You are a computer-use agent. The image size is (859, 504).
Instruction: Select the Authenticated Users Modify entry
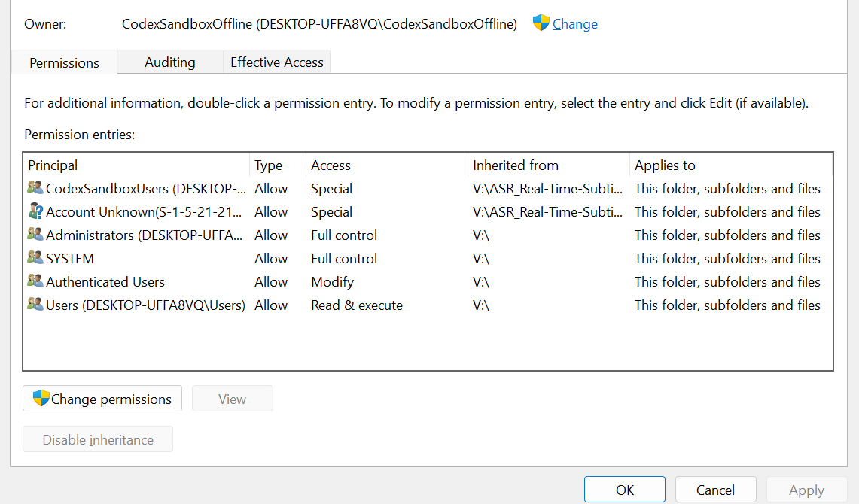coord(428,282)
